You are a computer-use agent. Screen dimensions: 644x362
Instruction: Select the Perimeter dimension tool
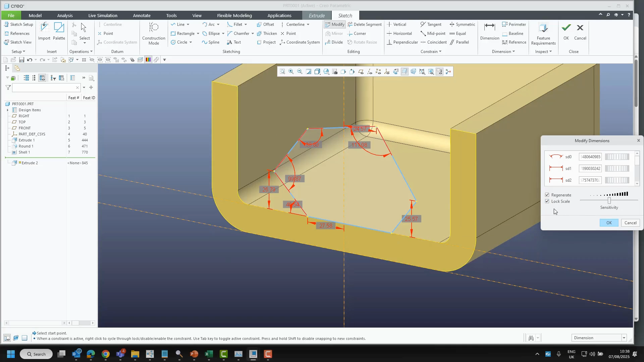(514, 24)
